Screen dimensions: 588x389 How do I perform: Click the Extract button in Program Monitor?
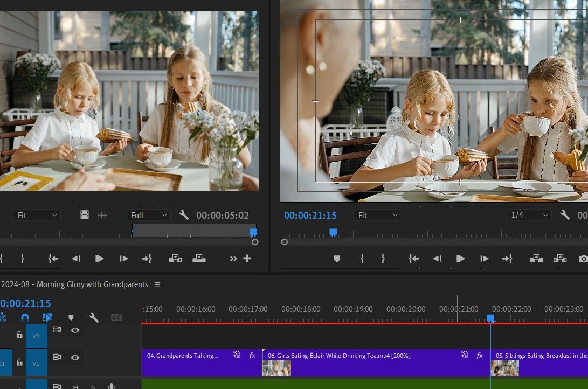pyautogui.click(x=560, y=259)
